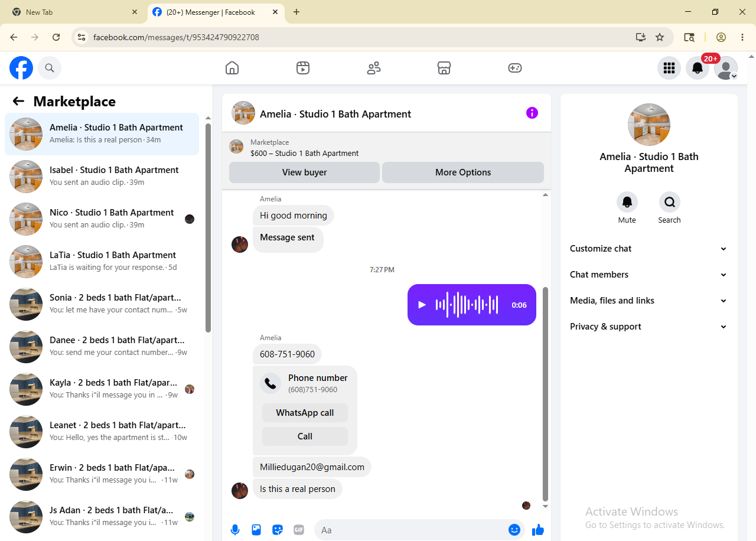The height and width of the screenshot is (541, 756).
Task: Open Danee's 2 beds 1 bath chat
Action: coord(102,347)
